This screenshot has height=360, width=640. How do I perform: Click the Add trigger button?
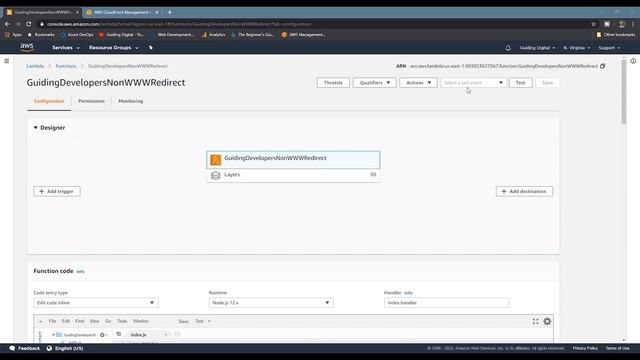point(57,191)
